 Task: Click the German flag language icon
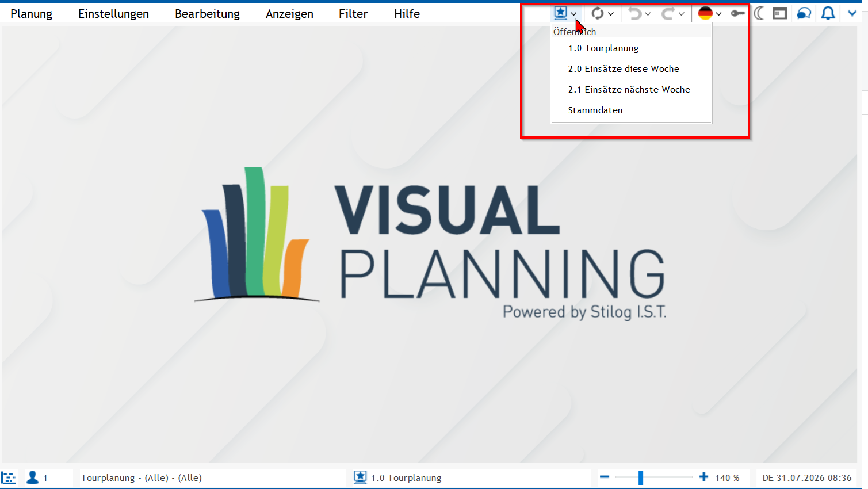click(705, 13)
